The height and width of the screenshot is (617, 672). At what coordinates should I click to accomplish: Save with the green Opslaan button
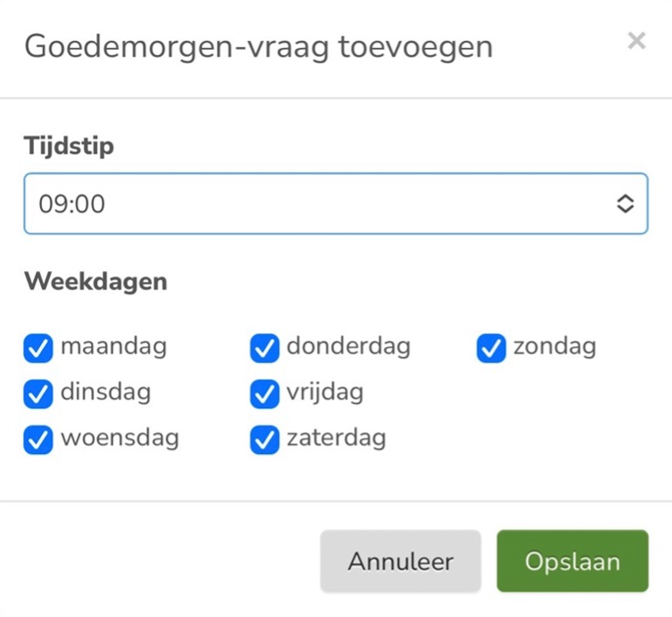click(572, 561)
